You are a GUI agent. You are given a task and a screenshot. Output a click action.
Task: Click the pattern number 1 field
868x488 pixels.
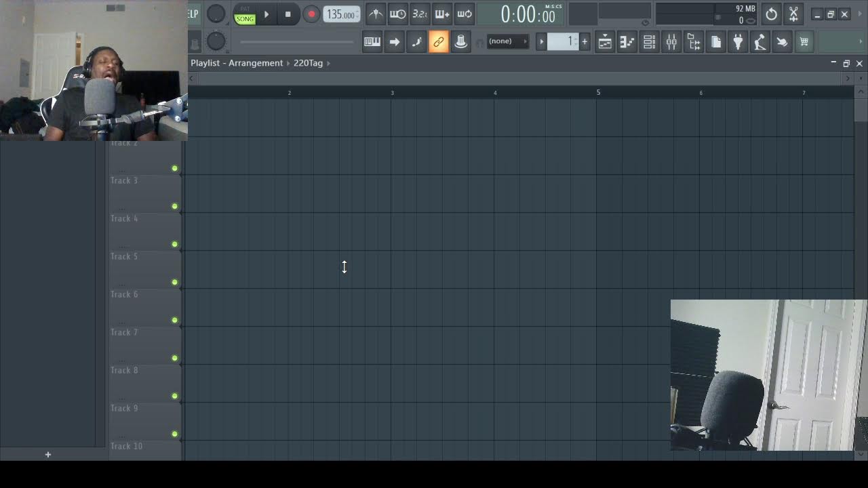pos(564,42)
